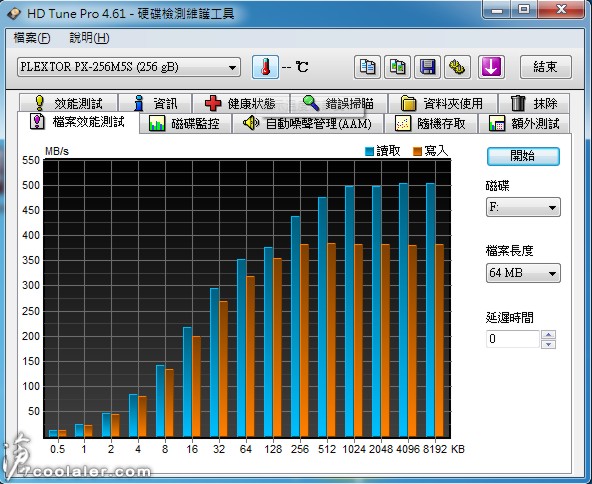Click the '550' y-axis value
Viewport: 592px width, 484px height.
point(31,160)
